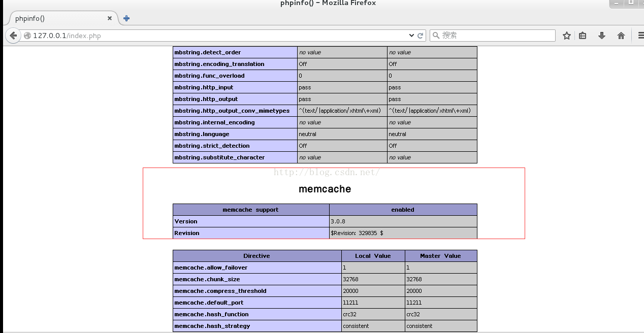Click local value 20000 for compress_threshold

pyautogui.click(x=350, y=291)
